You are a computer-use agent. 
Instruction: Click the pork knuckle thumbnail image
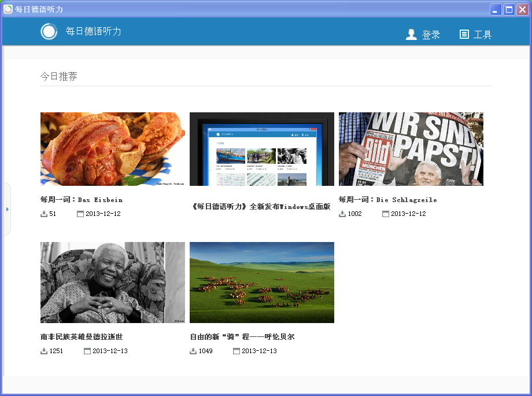click(x=112, y=149)
